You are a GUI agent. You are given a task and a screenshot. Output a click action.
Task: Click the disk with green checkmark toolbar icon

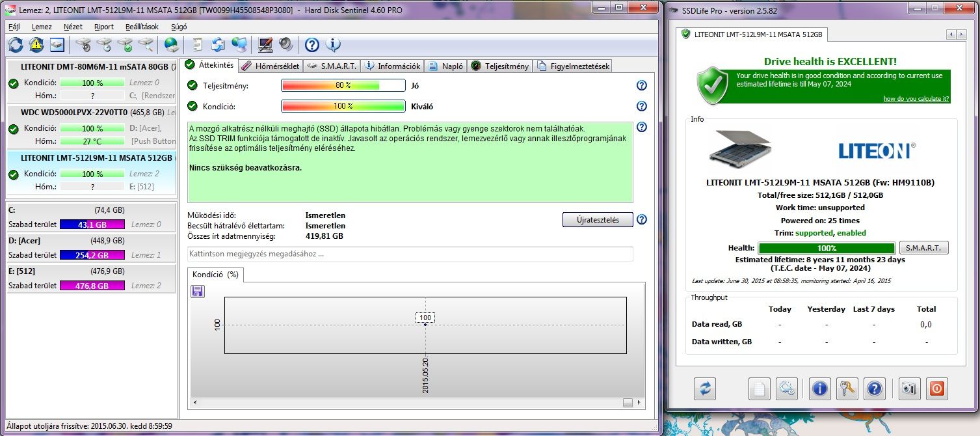click(125, 45)
